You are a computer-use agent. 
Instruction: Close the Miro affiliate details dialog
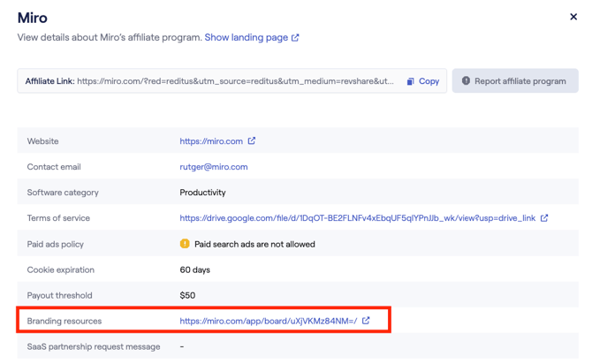point(573,17)
